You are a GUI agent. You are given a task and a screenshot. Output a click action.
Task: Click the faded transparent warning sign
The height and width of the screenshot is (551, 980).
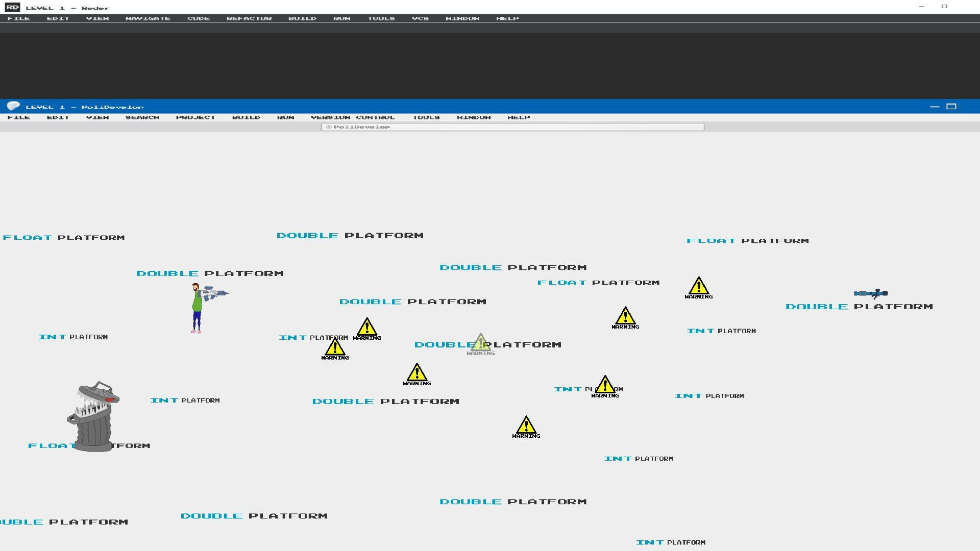(x=480, y=344)
